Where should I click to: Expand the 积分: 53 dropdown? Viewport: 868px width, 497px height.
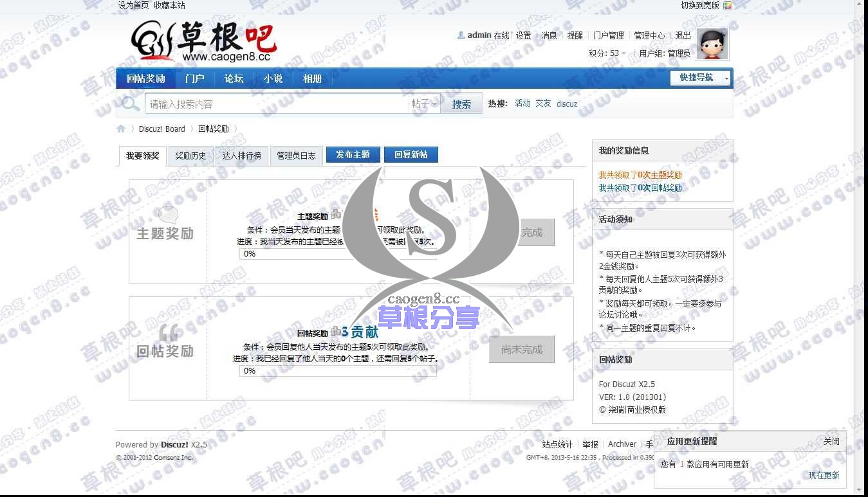coord(607,53)
